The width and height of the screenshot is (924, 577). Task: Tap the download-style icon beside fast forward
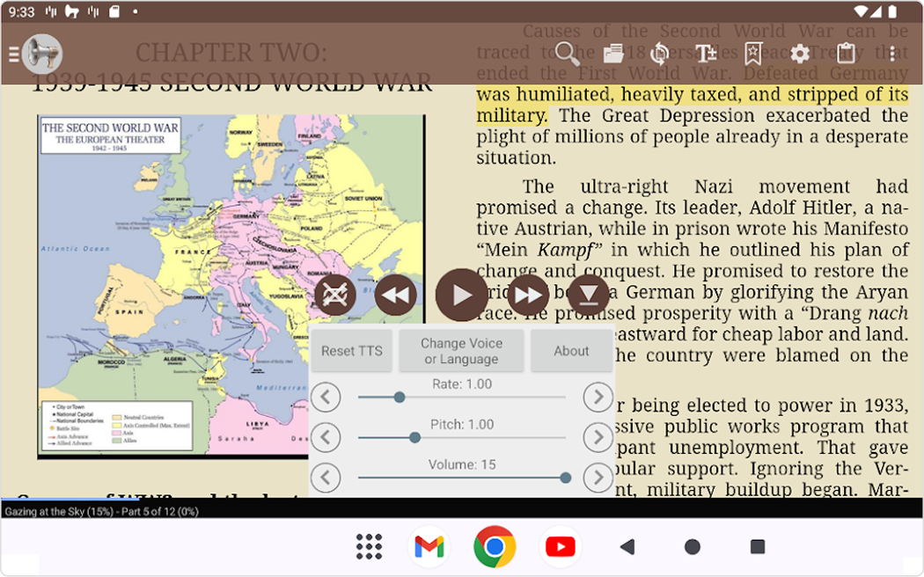(x=588, y=295)
